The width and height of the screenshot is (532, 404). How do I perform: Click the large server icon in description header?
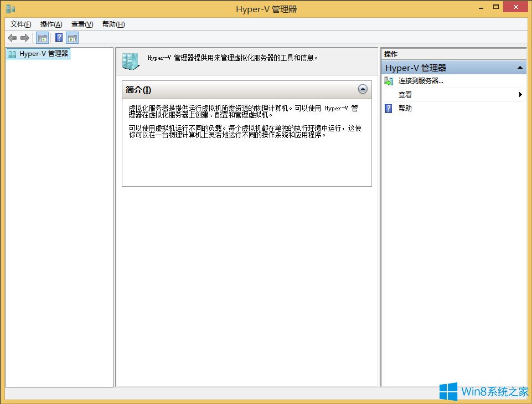point(131,61)
